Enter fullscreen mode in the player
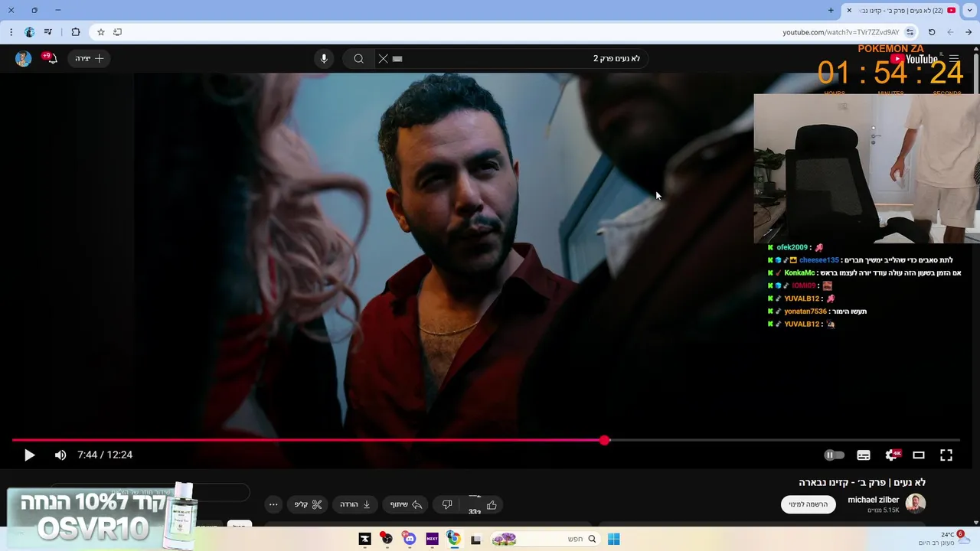The width and height of the screenshot is (980, 551). [x=946, y=455]
